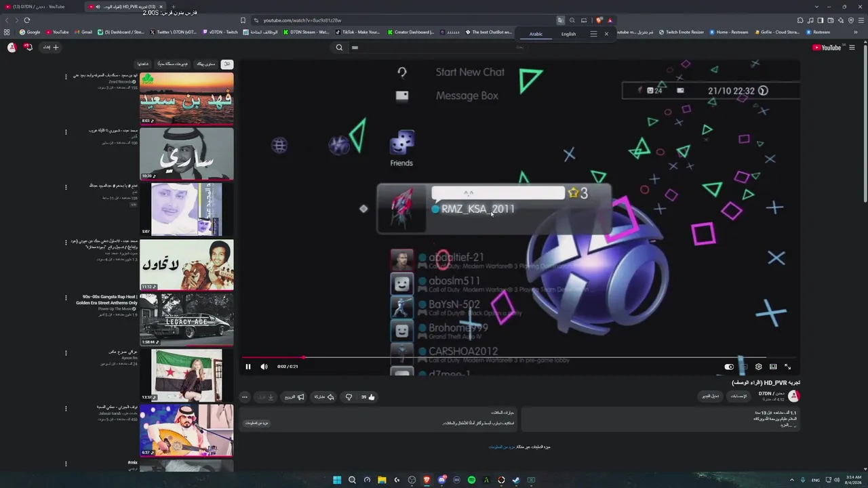Image resolution: width=868 pixels, height=488 pixels.
Task: Click the ENG language indicator
Action: [816, 480]
